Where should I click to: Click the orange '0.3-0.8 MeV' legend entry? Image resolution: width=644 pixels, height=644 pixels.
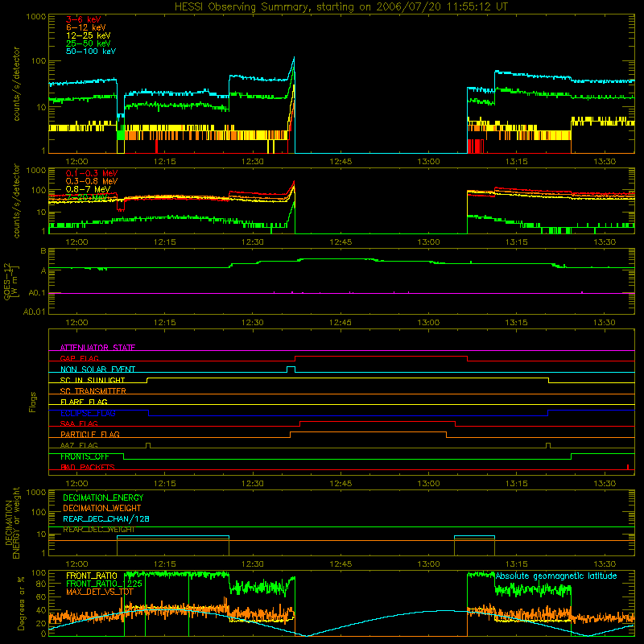[x=92, y=181]
